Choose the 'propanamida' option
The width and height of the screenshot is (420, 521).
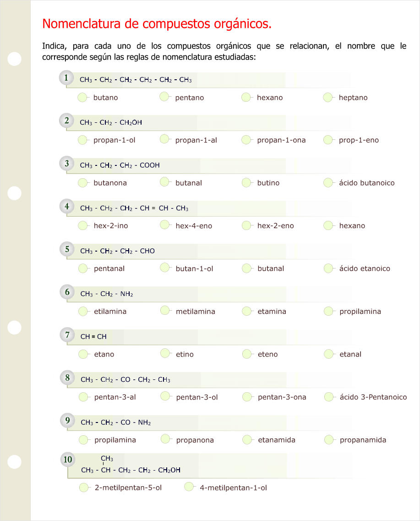point(329,440)
